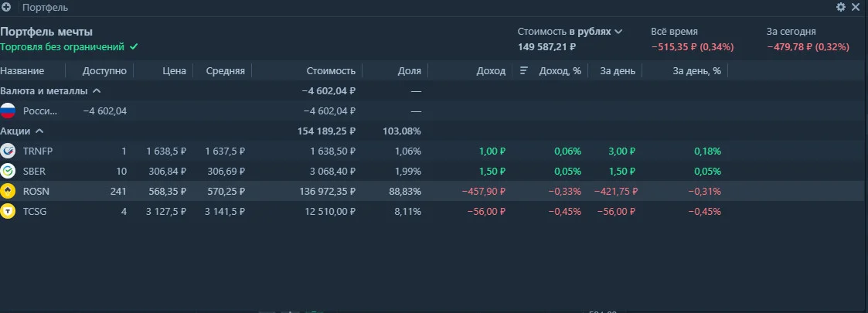This screenshot has width=868, height=313.
Task: Click the Russian ruble flag icon
Action: pos(8,111)
